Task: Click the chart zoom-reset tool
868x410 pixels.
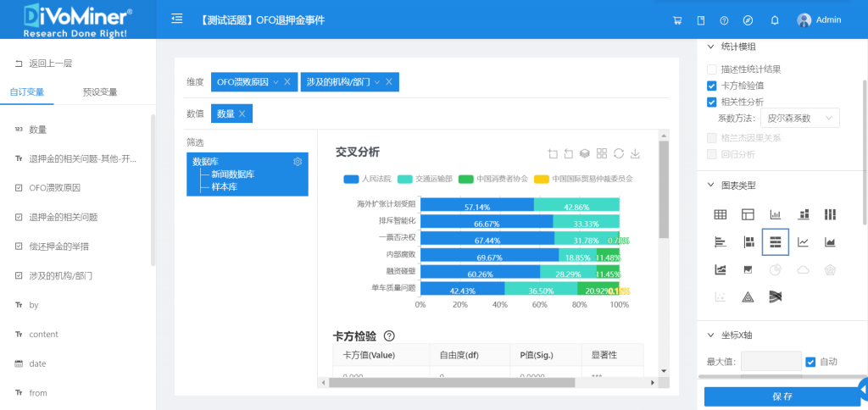Action: (569, 153)
